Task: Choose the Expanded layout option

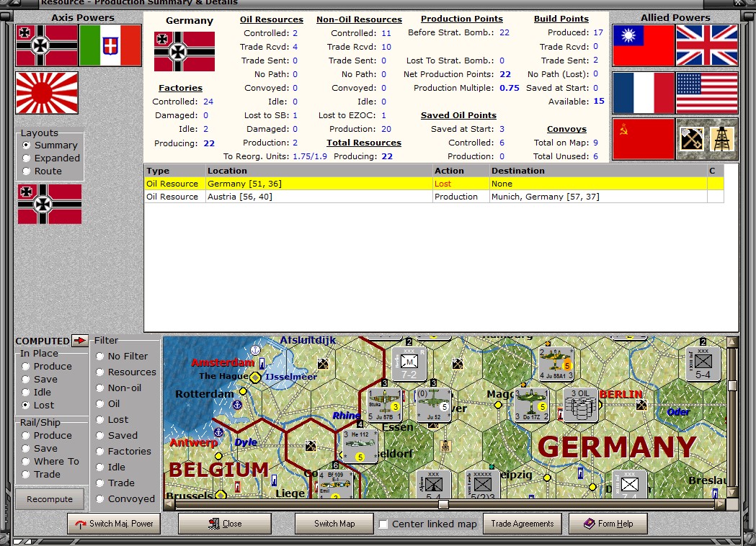Action: click(x=51, y=158)
